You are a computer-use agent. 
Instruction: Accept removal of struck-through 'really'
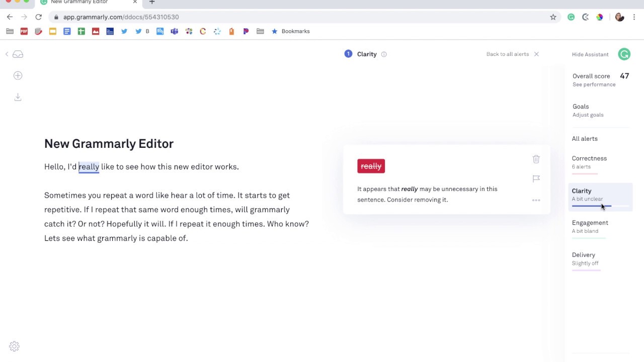(371, 166)
